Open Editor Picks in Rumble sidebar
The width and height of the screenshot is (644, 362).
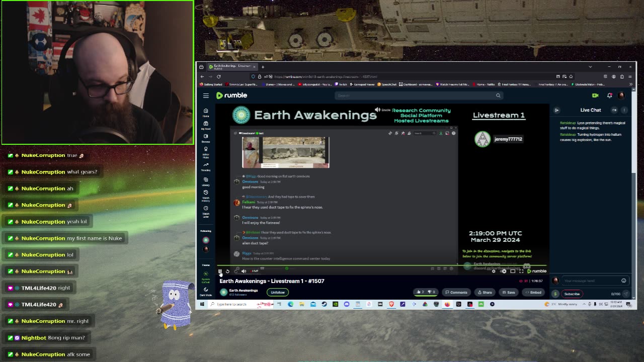point(206,151)
